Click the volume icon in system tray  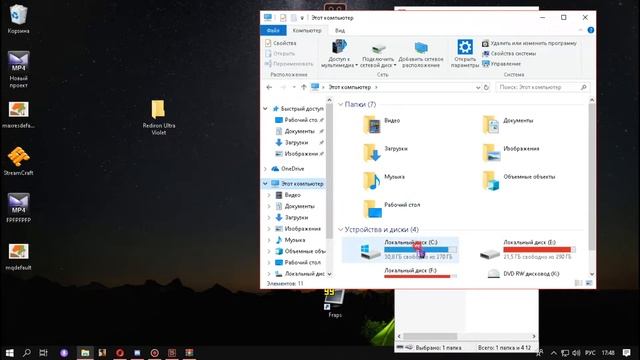tap(576, 353)
